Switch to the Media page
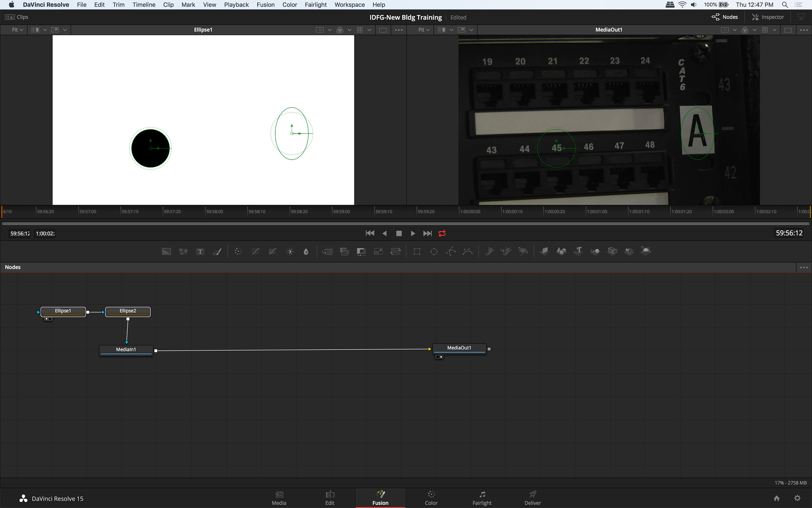The image size is (812, 508). coord(279,498)
